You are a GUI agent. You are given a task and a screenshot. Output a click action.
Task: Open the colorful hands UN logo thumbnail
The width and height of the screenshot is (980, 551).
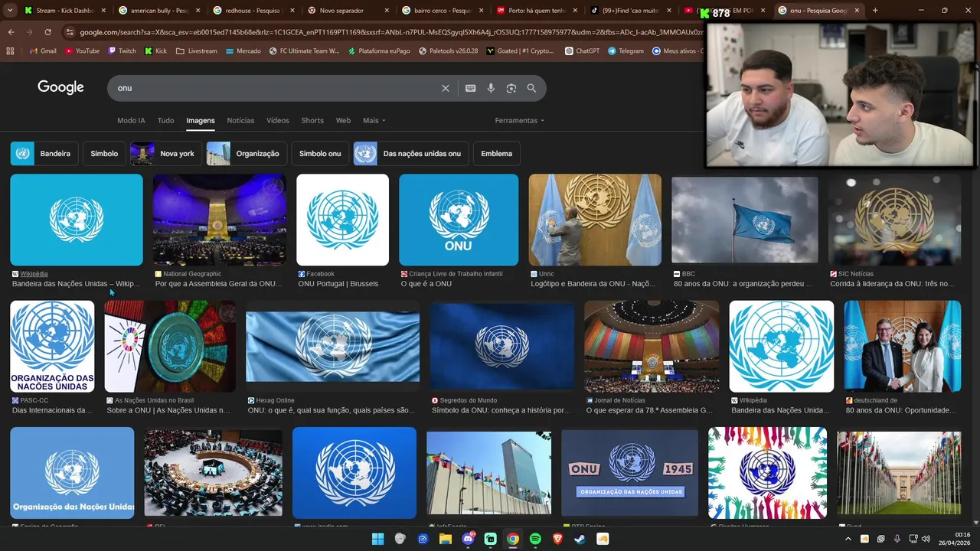tap(767, 473)
